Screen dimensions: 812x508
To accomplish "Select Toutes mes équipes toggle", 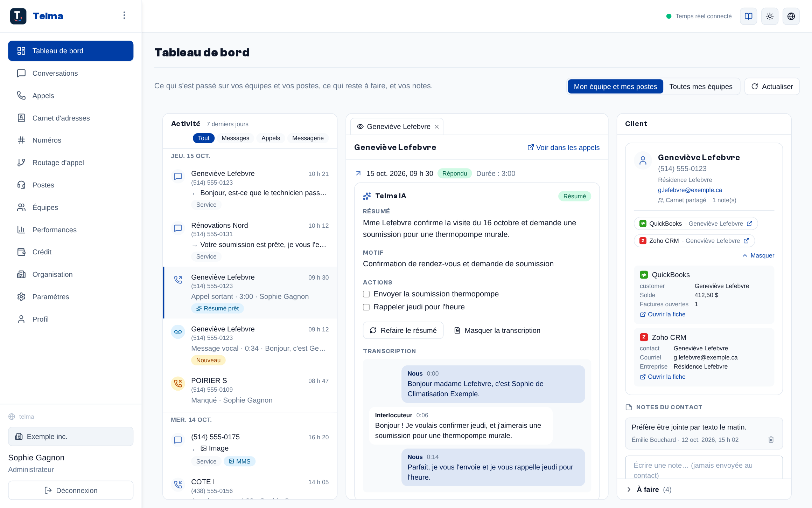I will [x=701, y=87].
